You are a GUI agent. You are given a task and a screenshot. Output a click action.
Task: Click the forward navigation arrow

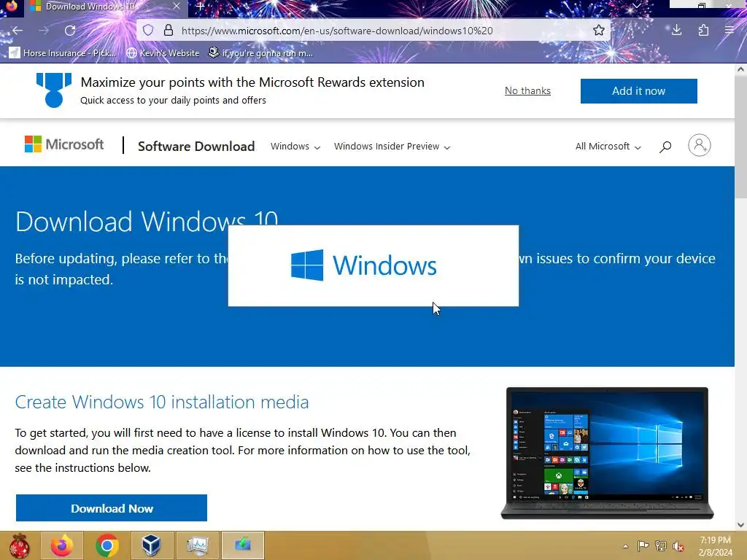click(x=44, y=31)
